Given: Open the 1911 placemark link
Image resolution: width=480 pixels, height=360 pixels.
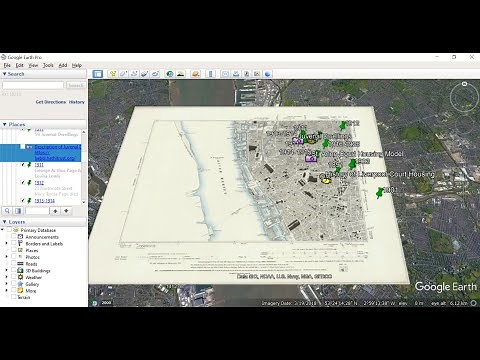Looking at the screenshot, I should [39, 165].
